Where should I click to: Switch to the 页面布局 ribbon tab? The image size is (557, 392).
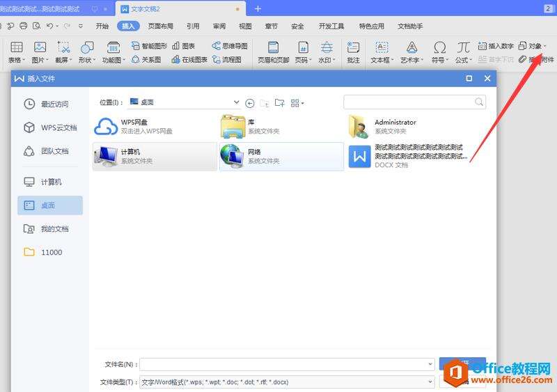tap(160, 26)
